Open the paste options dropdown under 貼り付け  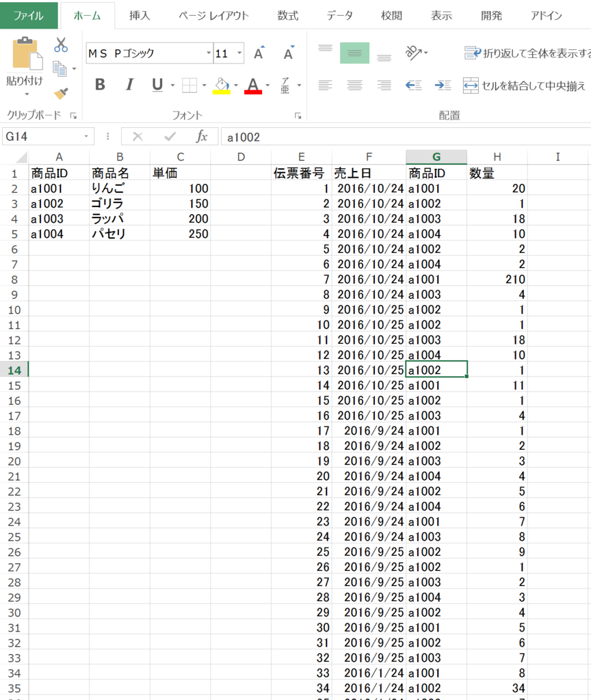[27, 94]
